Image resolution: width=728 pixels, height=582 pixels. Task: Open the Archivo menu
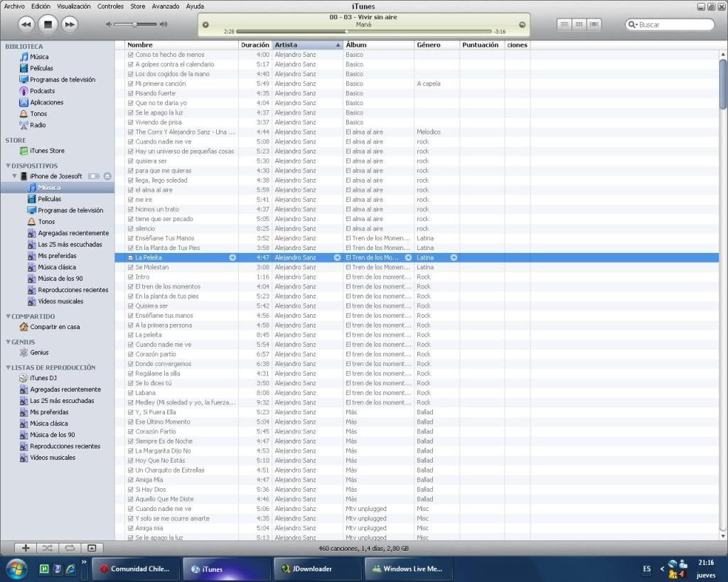pos(14,6)
